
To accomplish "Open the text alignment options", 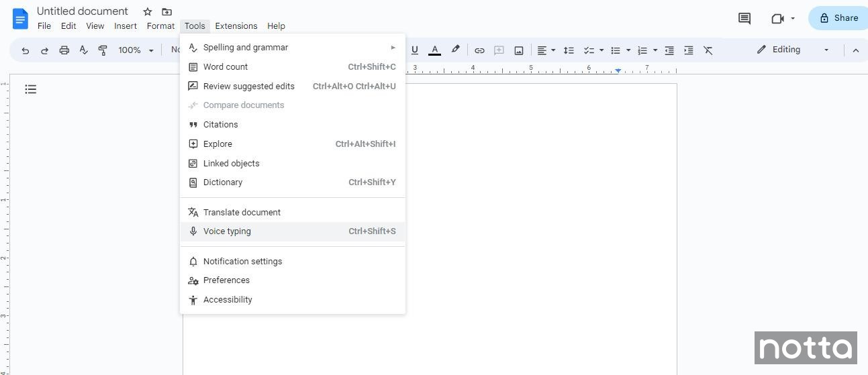I will [x=546, y=50].
